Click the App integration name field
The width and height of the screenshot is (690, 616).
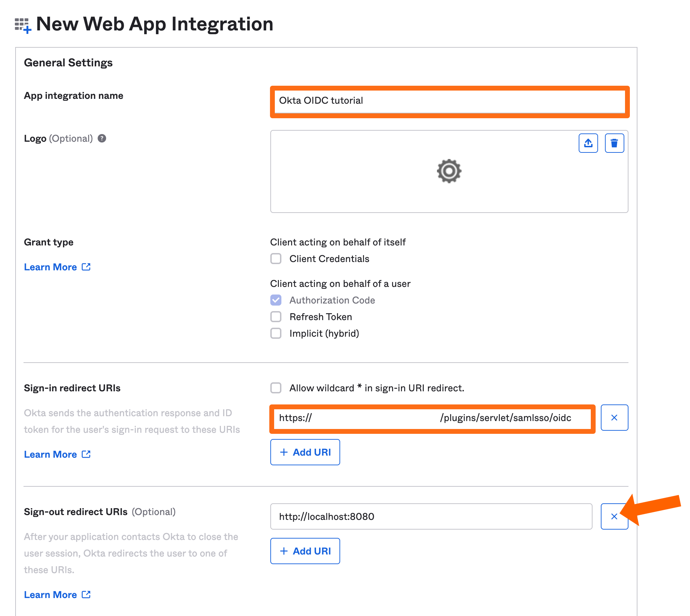pyautogui.click(x=449, y=101)
